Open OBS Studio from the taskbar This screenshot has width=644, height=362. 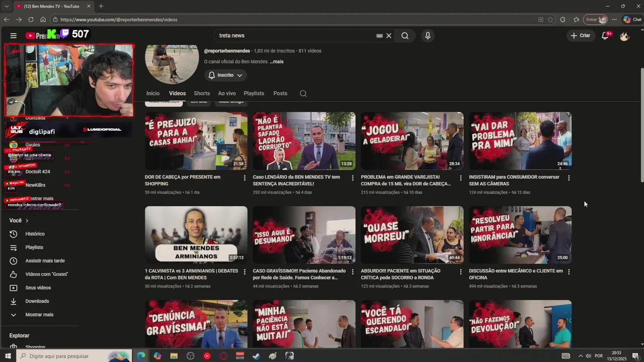pyautogui.click(x=191, y=356)
